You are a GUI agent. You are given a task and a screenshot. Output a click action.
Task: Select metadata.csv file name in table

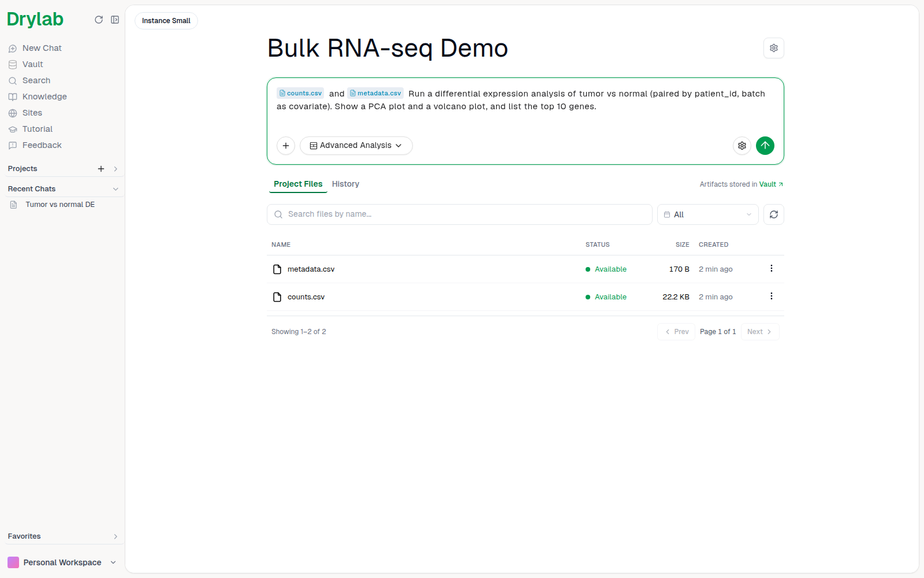tap(311, 269)
